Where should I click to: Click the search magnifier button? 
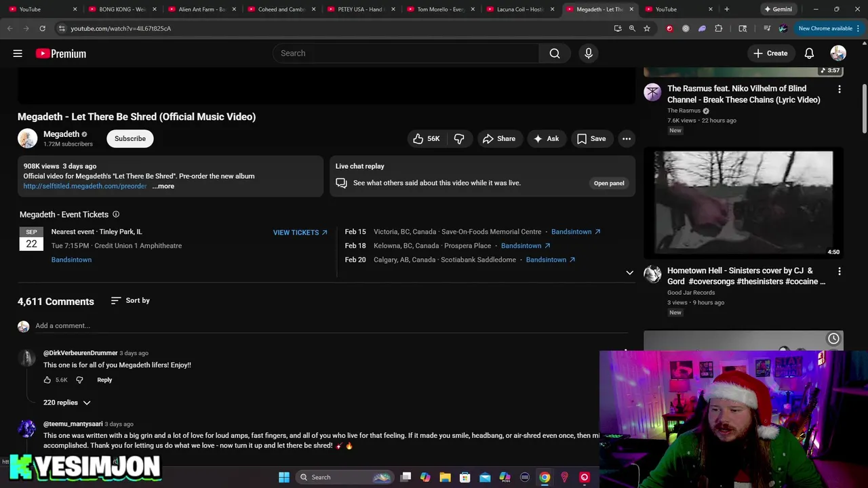point(555,54)
